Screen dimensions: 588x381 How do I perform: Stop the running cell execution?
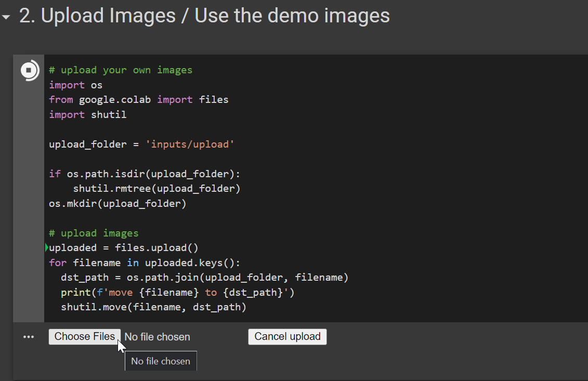(29, 70)
